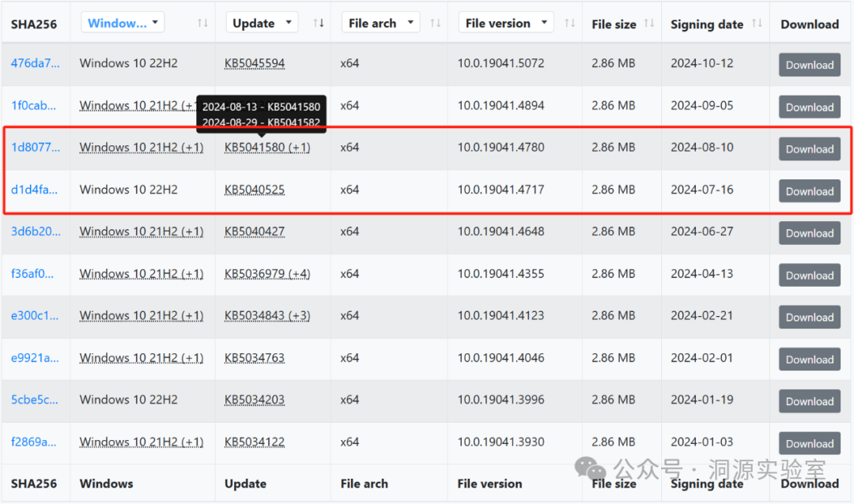Download the KB5040525 file
Viewport: 854px width, 504px height.
pos(810,191)
